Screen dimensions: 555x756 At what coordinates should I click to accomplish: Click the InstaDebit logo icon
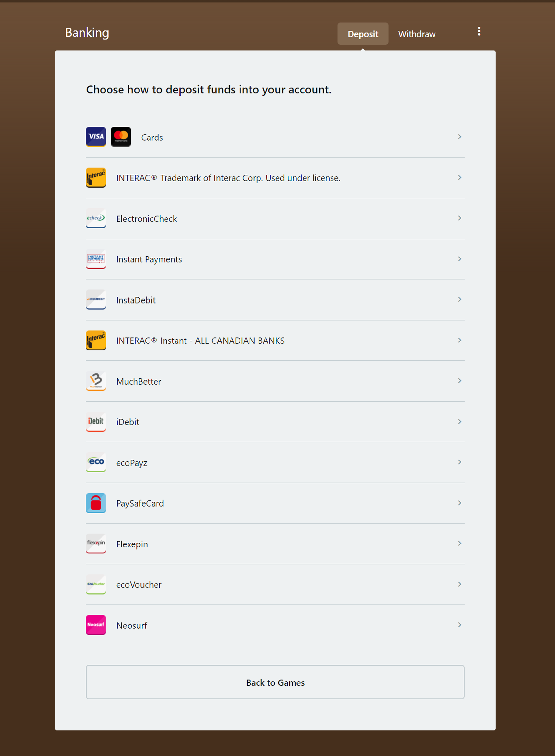(96, 300)
